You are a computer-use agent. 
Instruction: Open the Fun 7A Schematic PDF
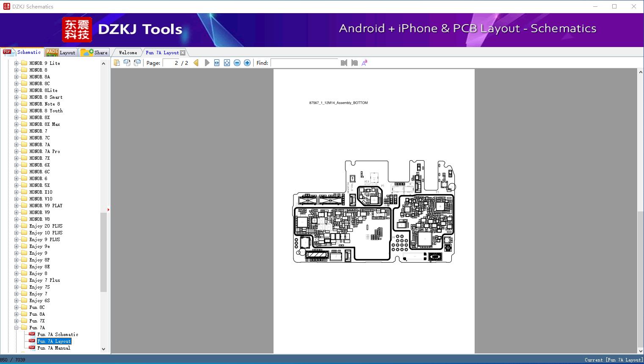click(58, 334)
